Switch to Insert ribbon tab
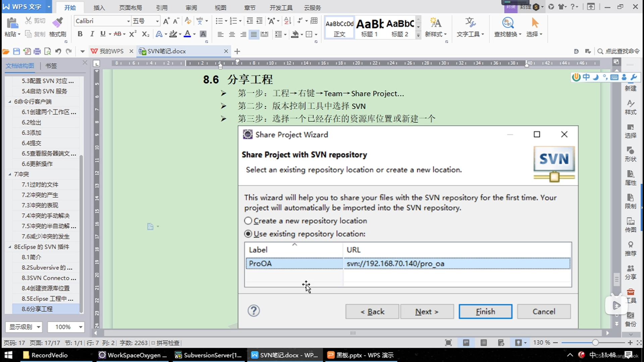 click(x=99, y=7)
